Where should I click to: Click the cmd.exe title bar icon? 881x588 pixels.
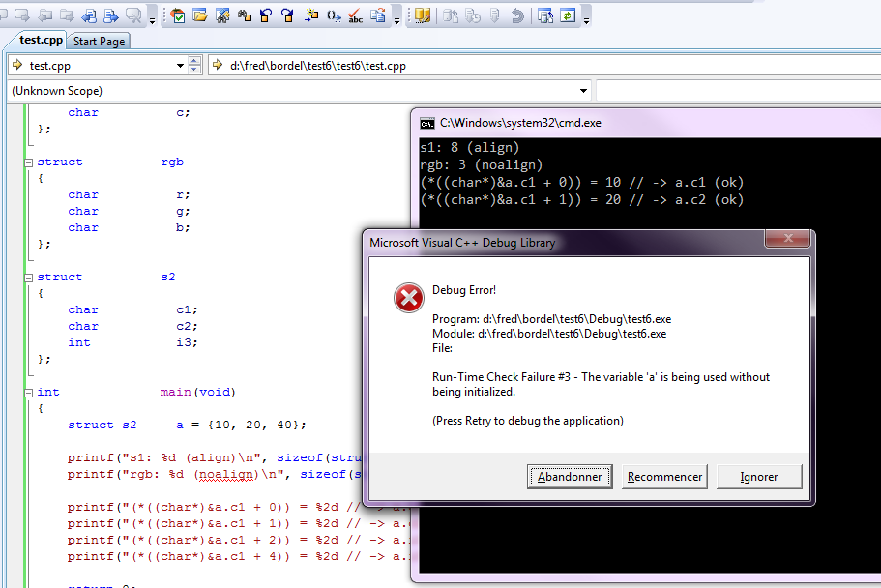pos(426,123)
